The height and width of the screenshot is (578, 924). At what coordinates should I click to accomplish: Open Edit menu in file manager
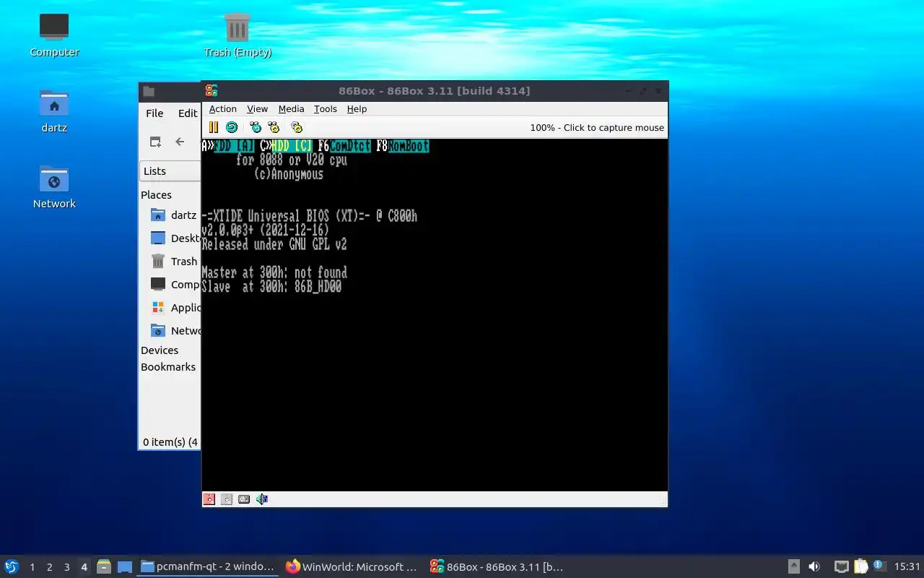click(188, 113)
